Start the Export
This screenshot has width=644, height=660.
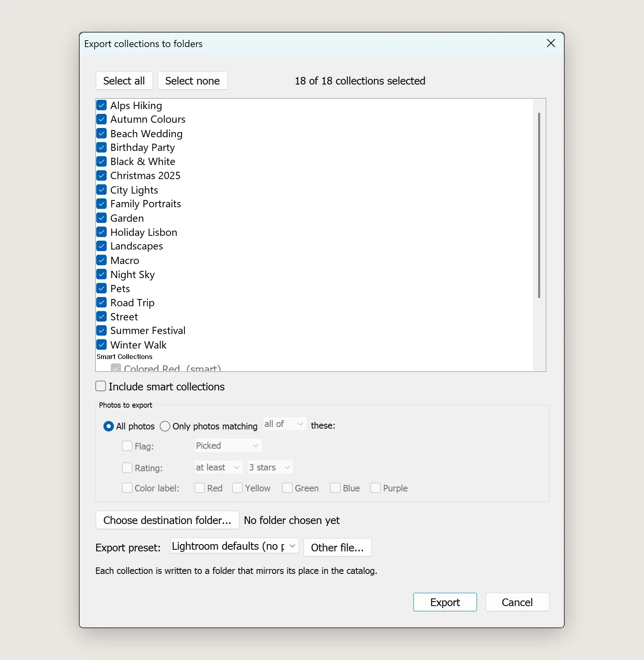(x=445, y=602)
